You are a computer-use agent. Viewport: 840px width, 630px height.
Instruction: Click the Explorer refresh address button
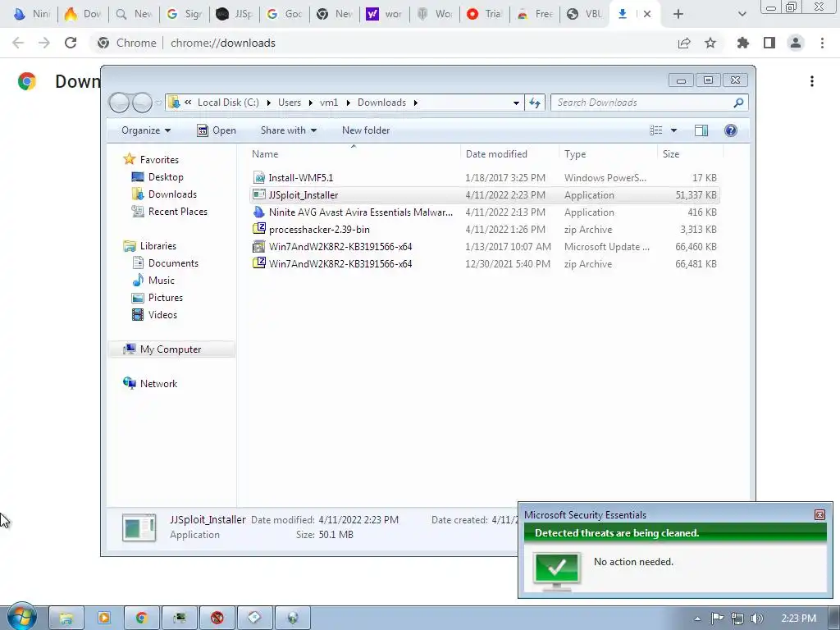(535, 103)
